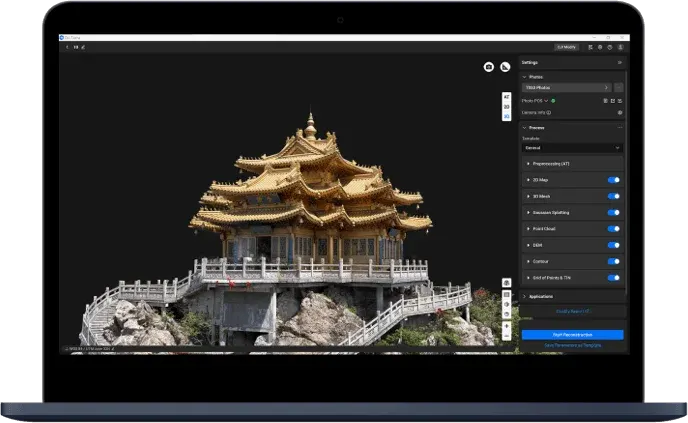The height and width of the screenshot is (423, 688).
Task: Take a screenshot with the camera icon
Action: [x=488, y=67]
